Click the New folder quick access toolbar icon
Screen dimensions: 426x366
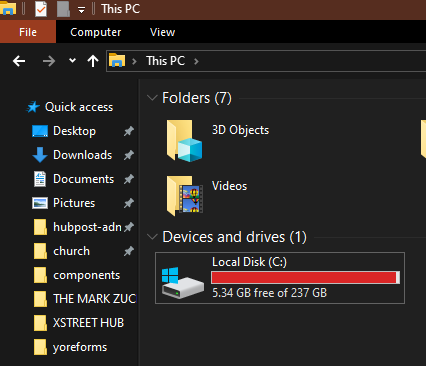[63, 9]
